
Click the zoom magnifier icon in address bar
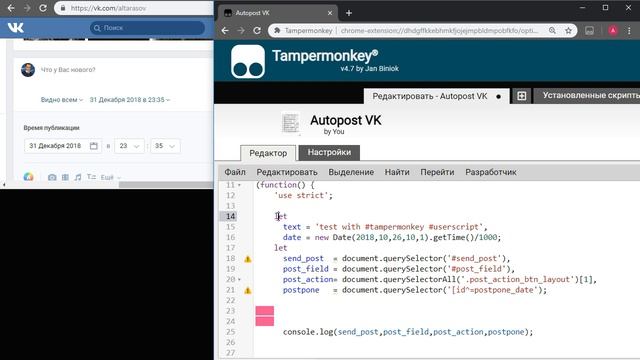point(552,31)
